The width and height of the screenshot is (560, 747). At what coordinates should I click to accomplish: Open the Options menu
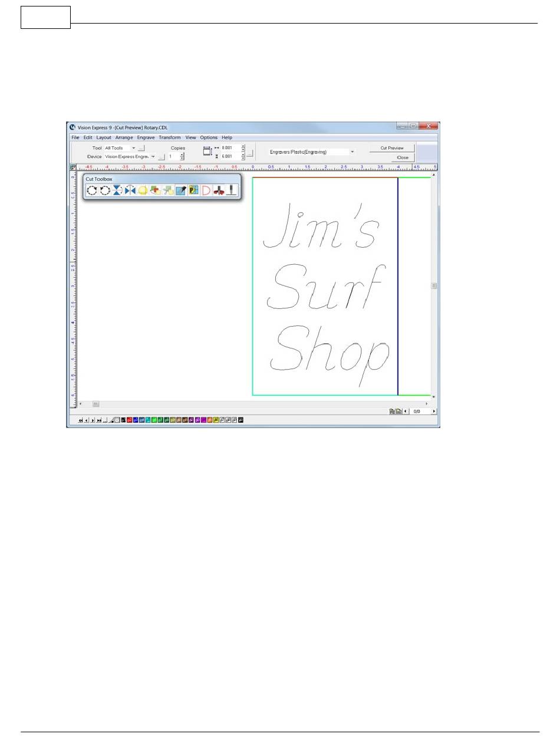click(x=209, y=137)
